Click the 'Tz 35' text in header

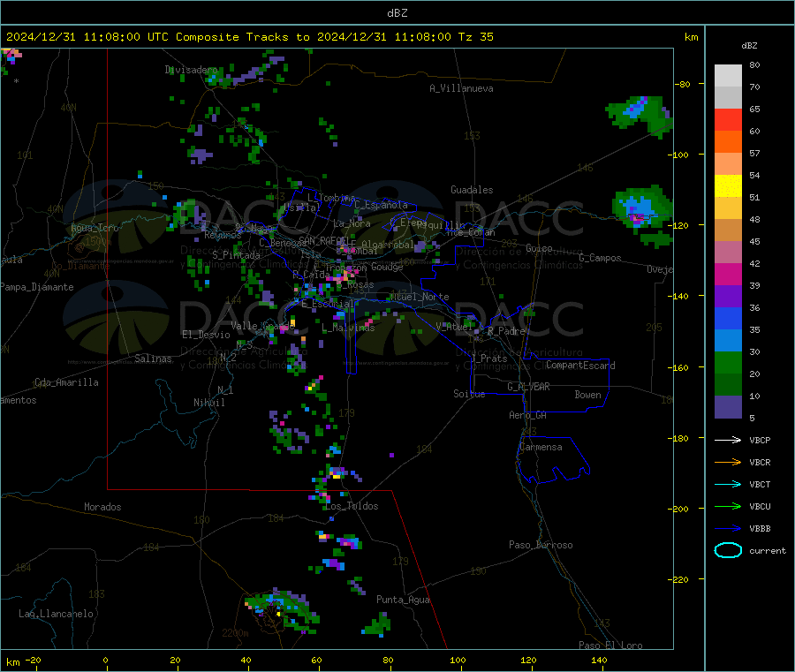click(x=475, y=37)
